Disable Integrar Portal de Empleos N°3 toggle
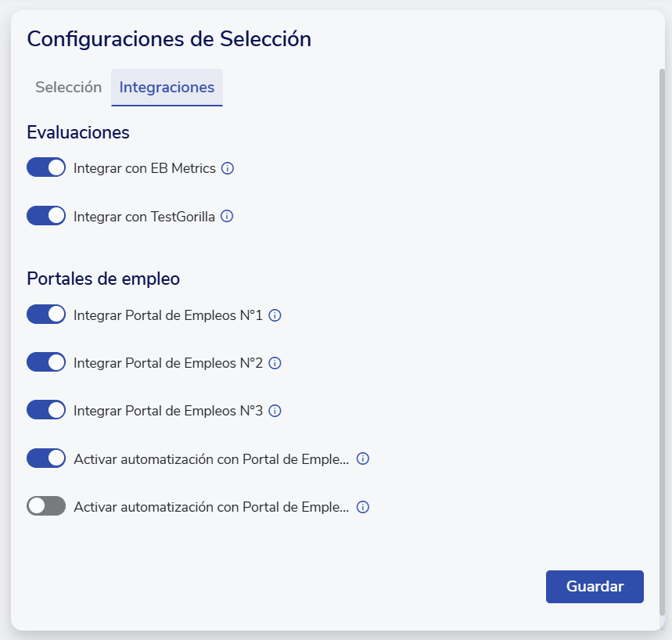Screen dimensions: 672x640 (46, 410)
